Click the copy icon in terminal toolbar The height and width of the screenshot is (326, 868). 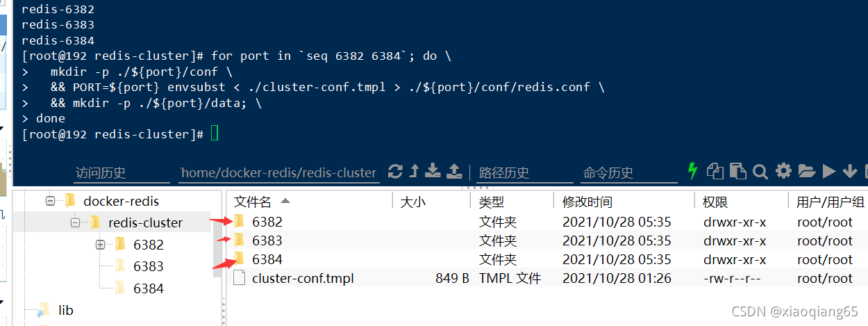pos(715,171)
